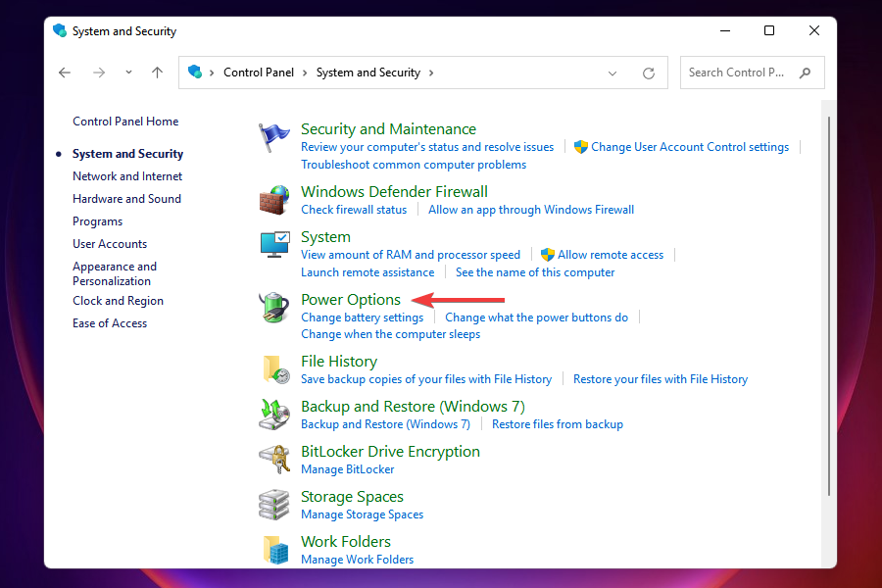Click the File History folder icon
882x588 pixels.
click(274, 369)
